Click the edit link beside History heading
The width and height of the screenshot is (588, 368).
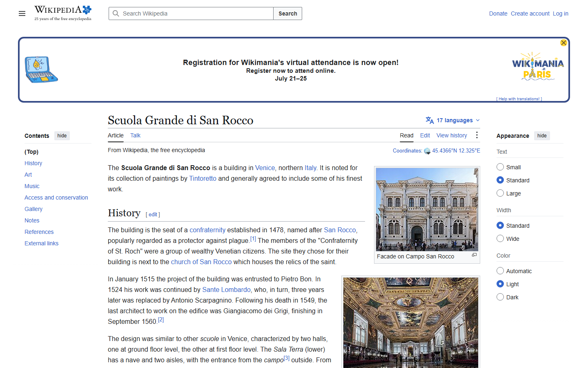(153, 215)
